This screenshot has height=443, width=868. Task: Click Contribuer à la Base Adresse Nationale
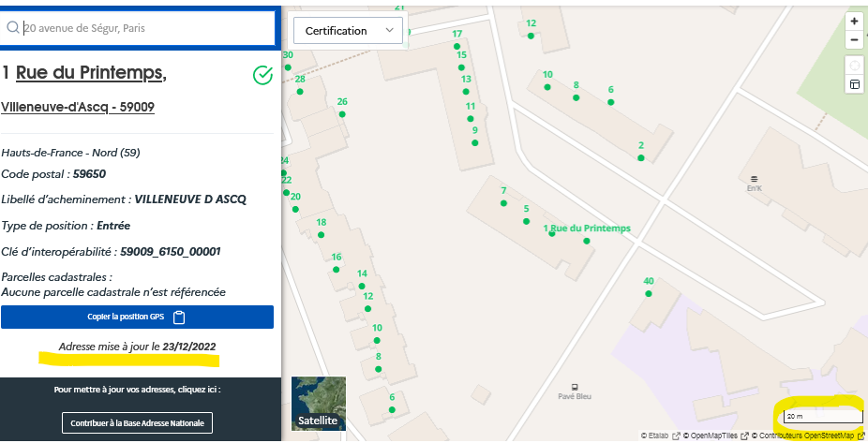[137, 423]
